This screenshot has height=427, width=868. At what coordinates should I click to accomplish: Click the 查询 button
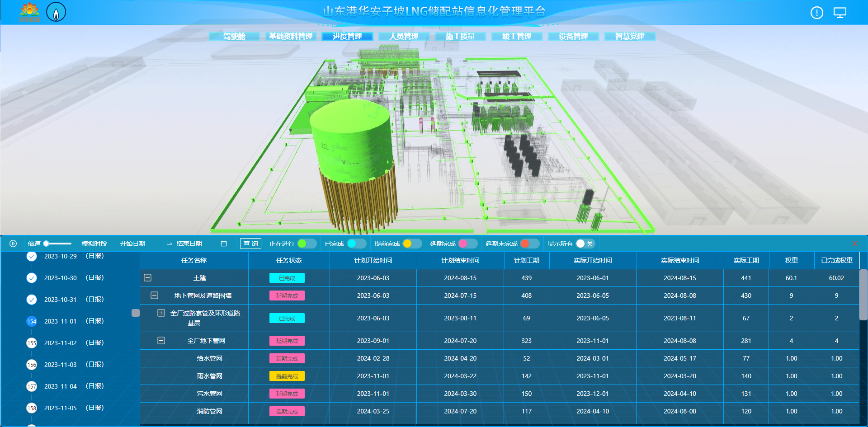(250, 244)
